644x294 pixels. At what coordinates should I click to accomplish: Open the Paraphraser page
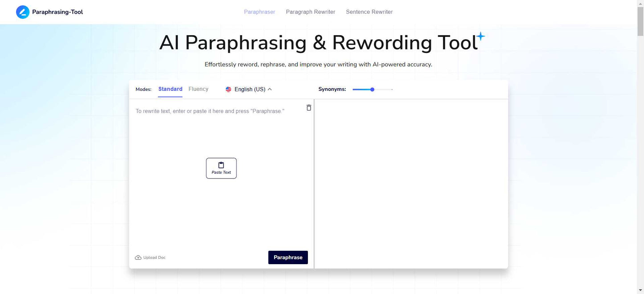point(259,12)
